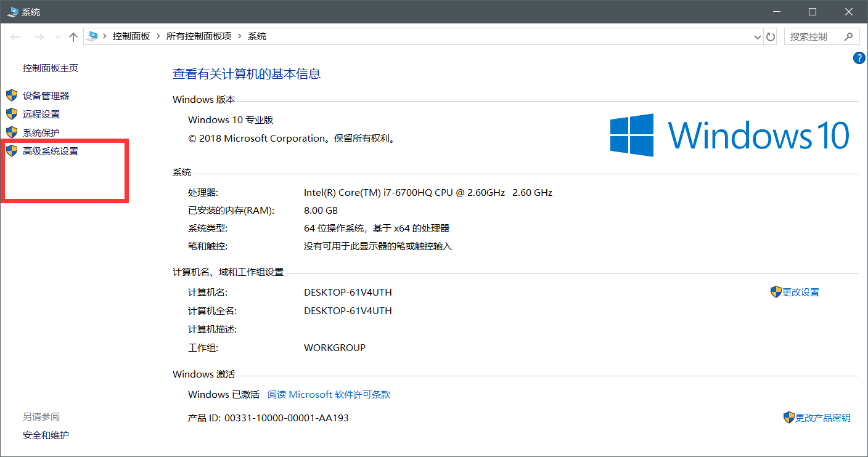
Task: Click the Windows 10 logo
Action: pyautogui.click(x=730, y=135)
